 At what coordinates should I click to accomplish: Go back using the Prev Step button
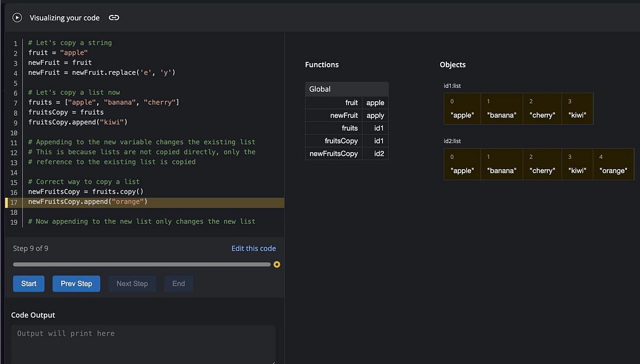click(76, 283)
